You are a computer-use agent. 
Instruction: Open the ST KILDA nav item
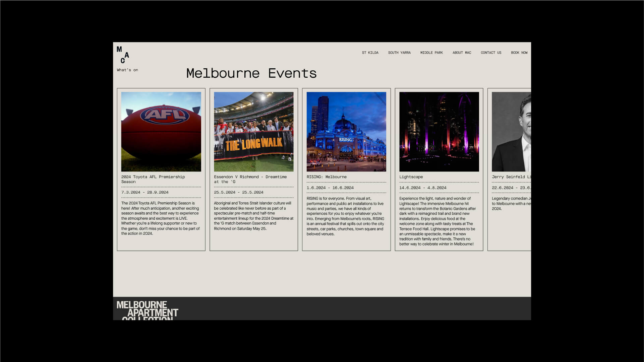(370, 53)
